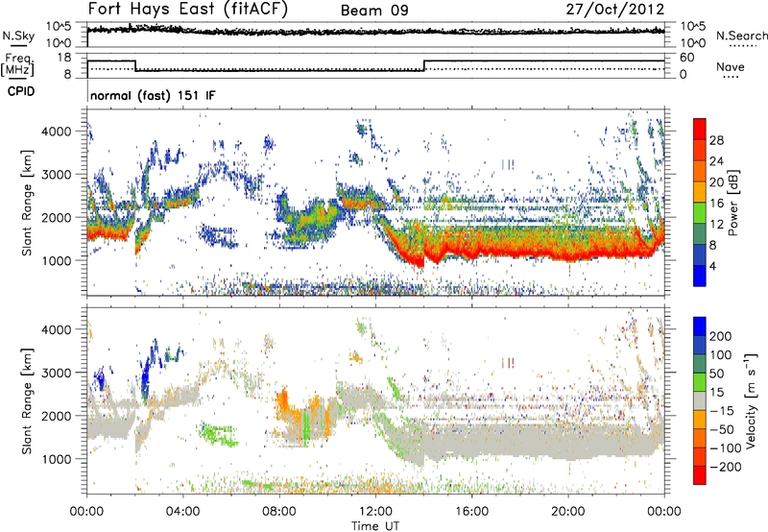768x532 pixels.
Task: Click the "16:00" time tick label
Action: coord(471,512)
